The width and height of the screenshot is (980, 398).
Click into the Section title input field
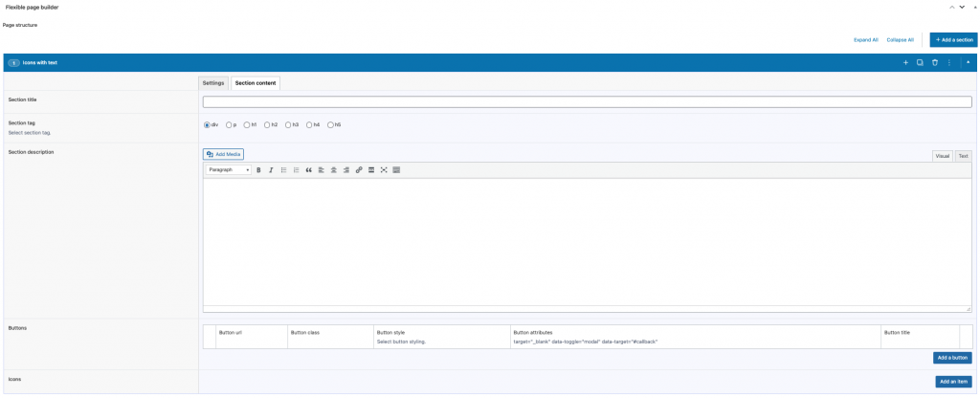[x=588, y=101]
